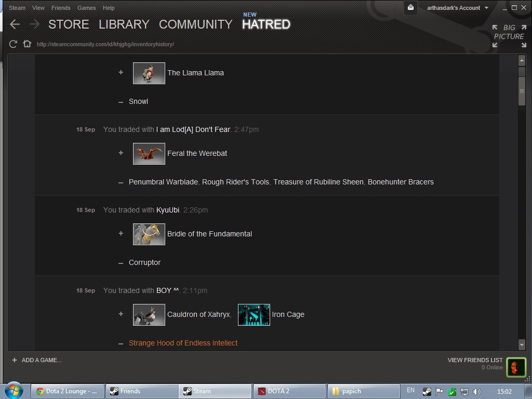Open the View menu
The width and height of the screenshot is (532, 399).
(x=38, y=8)
